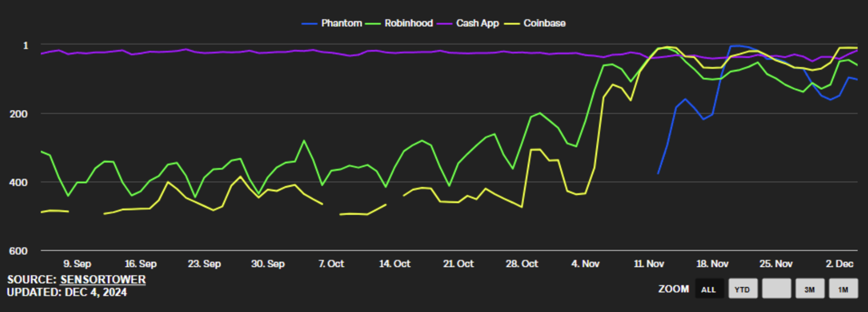Click the ZOOM label text
The height and width of the screenshot is (312, 868).
coord(673,289)
